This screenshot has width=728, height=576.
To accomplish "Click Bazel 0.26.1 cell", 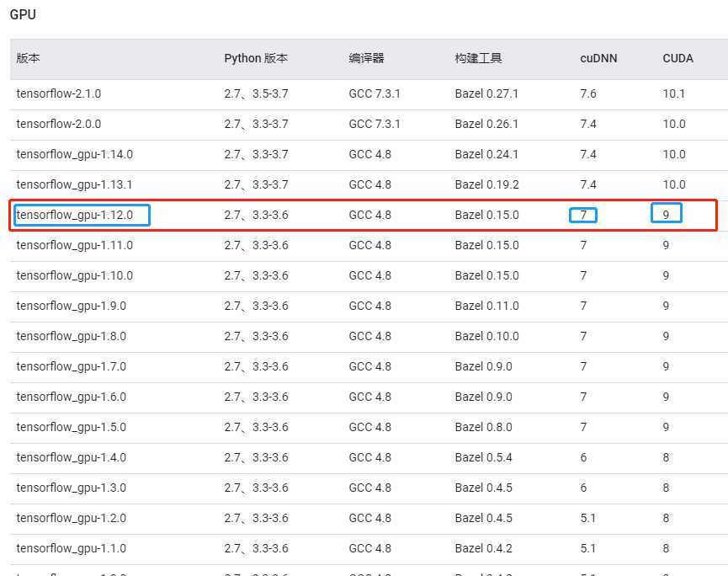I will click(486, 124).
